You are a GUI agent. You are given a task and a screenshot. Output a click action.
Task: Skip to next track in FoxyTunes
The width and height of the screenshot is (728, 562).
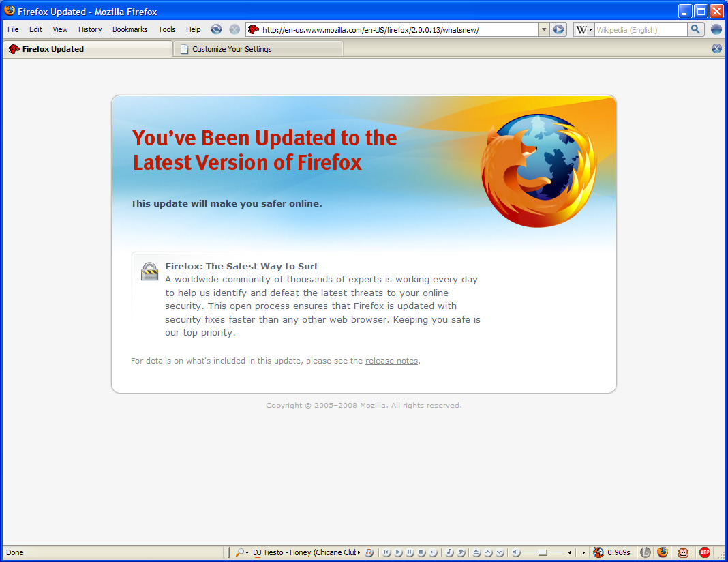433,552
